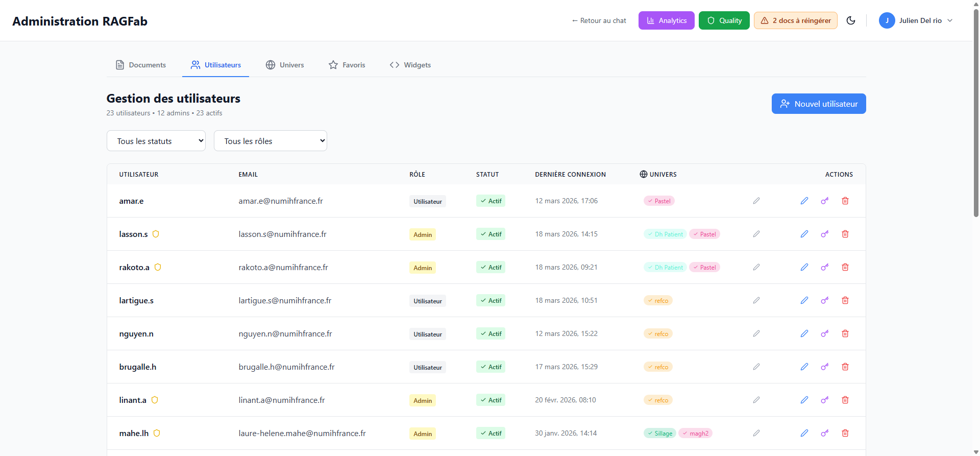The width and height of the screenshot is (980, 456).
Task: Click the purple key icon for brugalle.h
Action: pyautogui.click(x=825, y=367)
